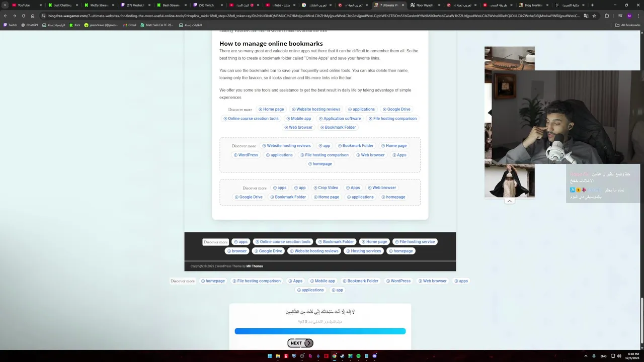
Task: Open the Gmail bookmark
Action: (129, 25)
